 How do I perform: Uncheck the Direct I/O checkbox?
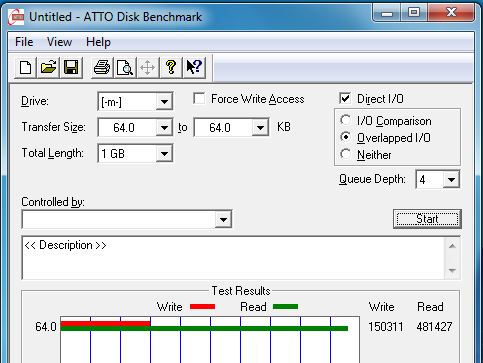[345, 98]
